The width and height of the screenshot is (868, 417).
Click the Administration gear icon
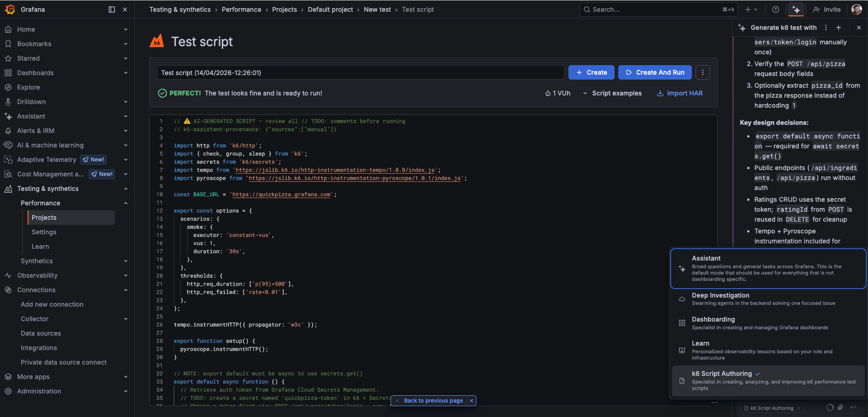(x=9, y=391)
